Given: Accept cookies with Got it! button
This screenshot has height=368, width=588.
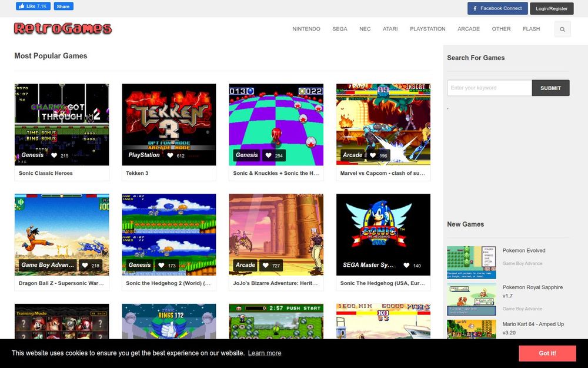Looking at the screenshot, I should (x=547, y=353).
